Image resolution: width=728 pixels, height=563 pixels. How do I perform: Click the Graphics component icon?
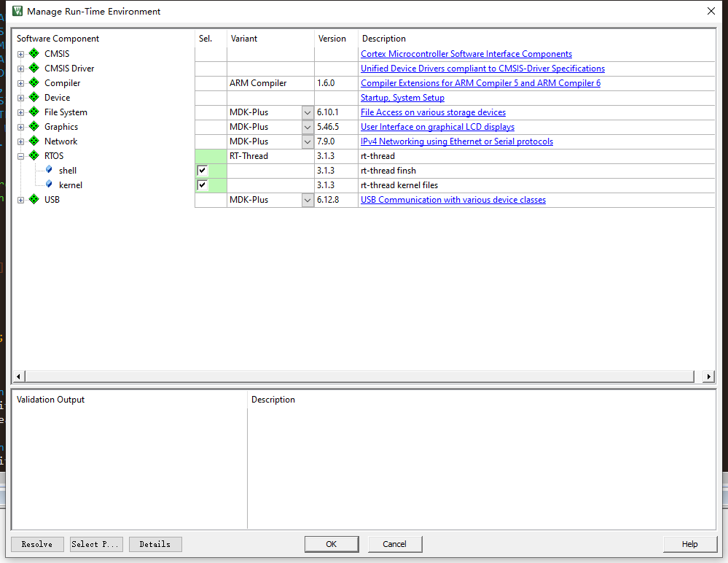pos(34,126)
